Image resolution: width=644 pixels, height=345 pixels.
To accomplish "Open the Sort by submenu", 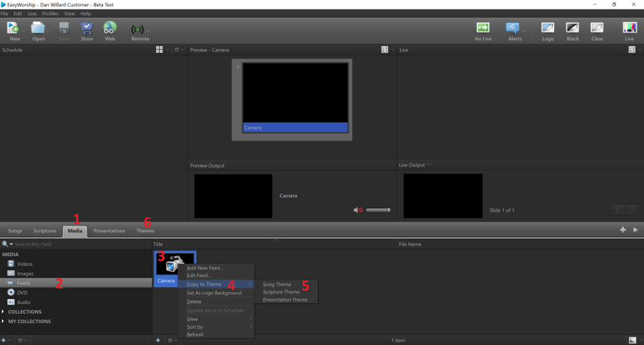I will (x=216, y=327).
